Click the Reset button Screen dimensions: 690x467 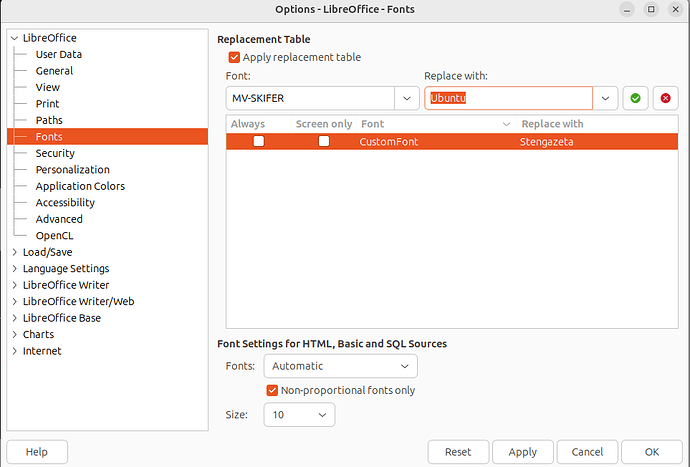tap(458, 452)
